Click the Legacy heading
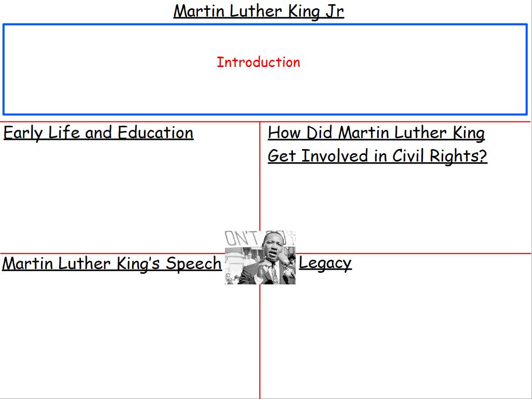The image size is (532, 399). pos(325,263)
